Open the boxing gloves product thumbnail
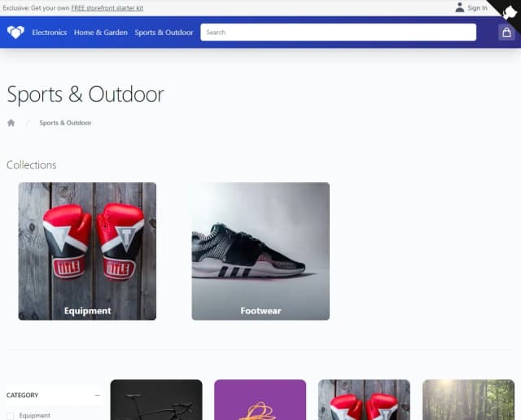This screenshot has height=420, width=521. point(364,400)
